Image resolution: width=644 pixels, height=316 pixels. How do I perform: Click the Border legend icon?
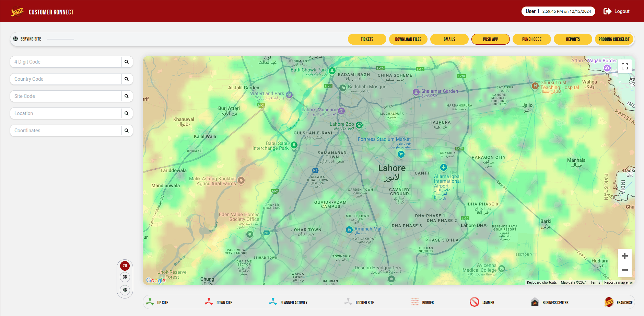coord(415,302)
